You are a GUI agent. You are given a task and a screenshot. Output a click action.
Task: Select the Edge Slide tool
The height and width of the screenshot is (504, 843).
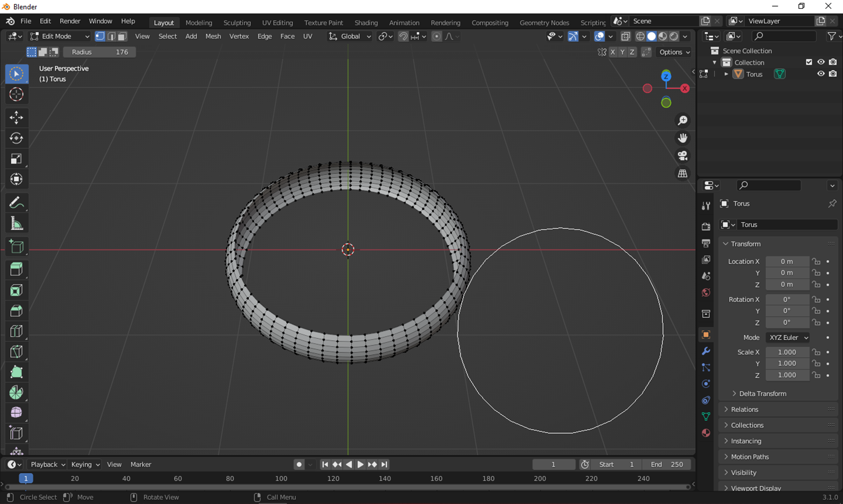(x=16, y=433)
